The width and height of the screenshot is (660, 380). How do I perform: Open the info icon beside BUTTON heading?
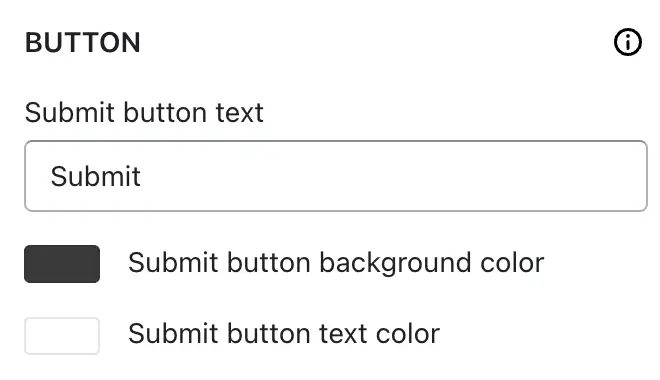628,42
